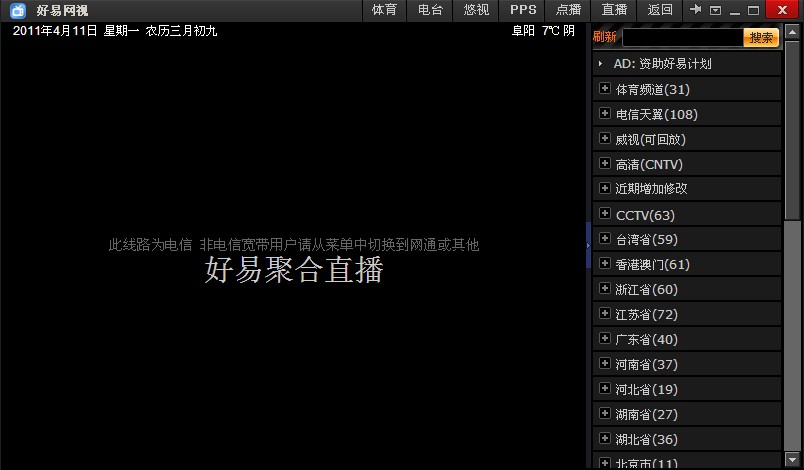
Task: Open the title bar dropdown menu icon
Action: [715, 10]
